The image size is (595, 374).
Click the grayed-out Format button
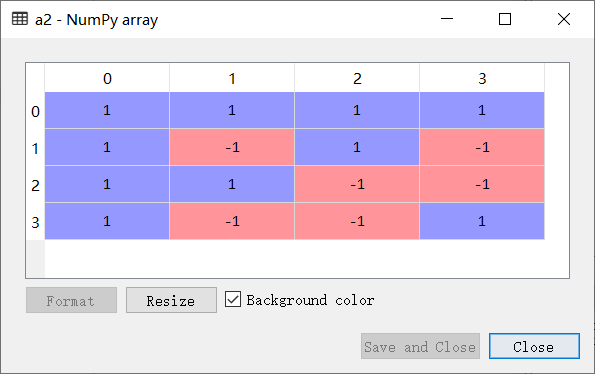point(71,300)
